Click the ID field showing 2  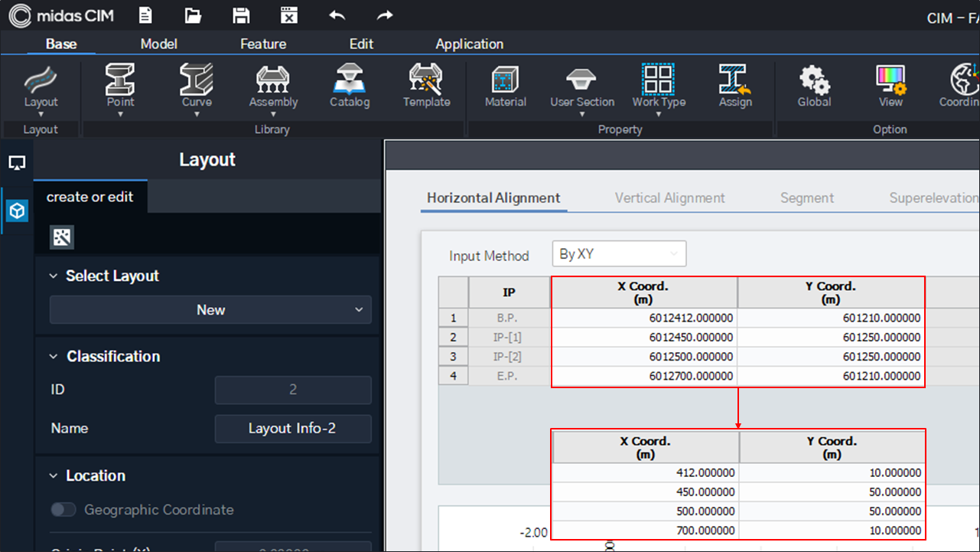pyautogui.click(x=293, y=390)
